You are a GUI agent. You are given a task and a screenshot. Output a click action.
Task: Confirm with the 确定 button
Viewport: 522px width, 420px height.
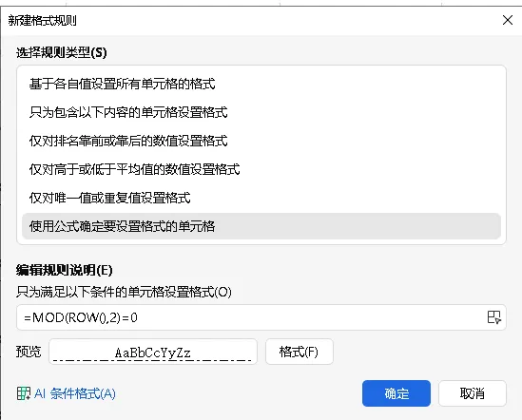(x=396, y=393)
